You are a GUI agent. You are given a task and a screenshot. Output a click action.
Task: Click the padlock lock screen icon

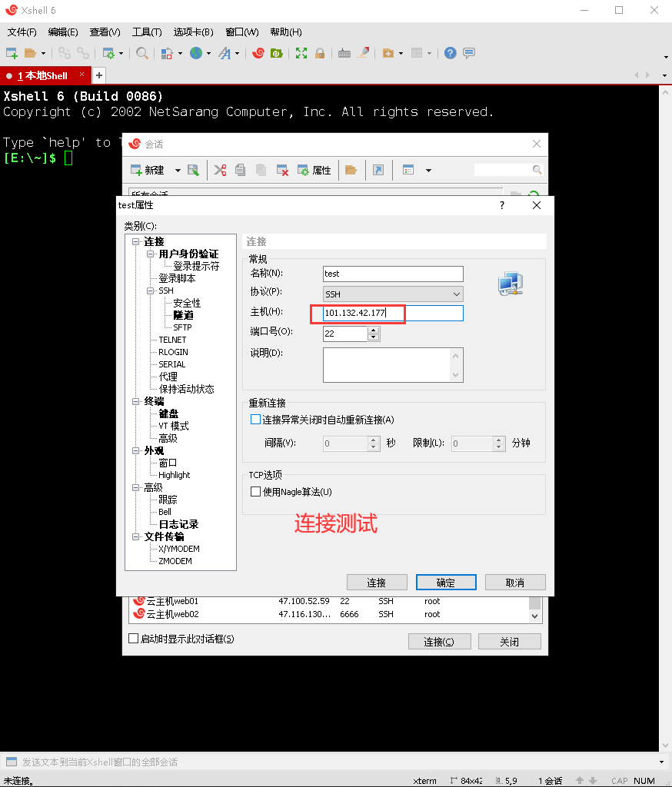(x=320, y=53)
